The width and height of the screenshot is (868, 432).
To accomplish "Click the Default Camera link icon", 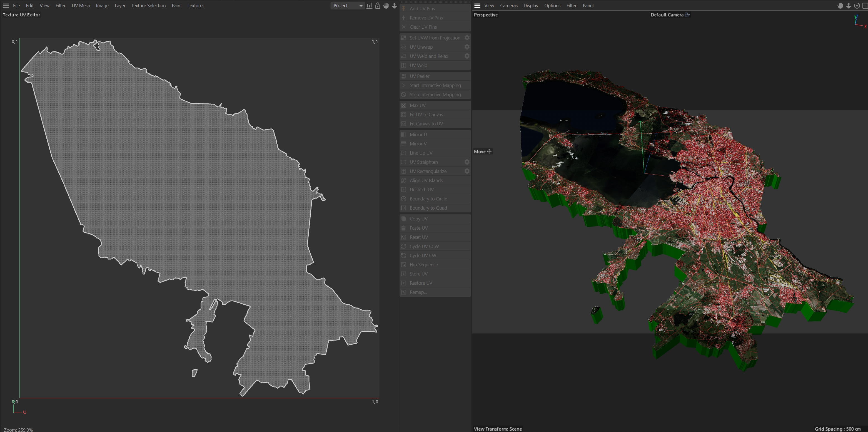I will point(687,14).
